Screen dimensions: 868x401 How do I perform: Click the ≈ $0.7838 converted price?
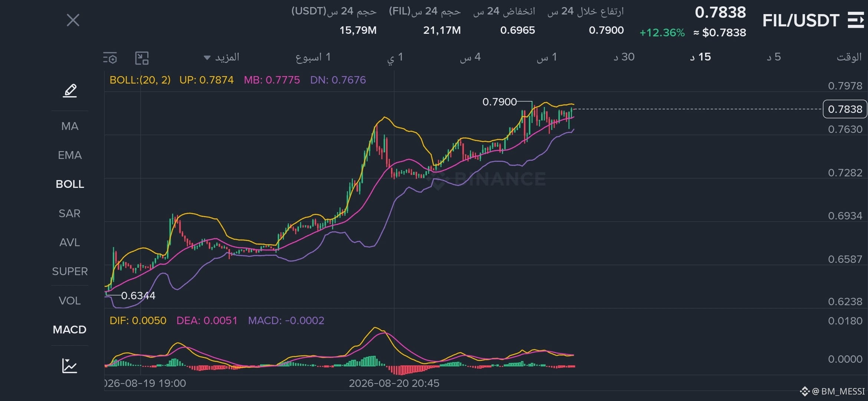click(720, 33)
